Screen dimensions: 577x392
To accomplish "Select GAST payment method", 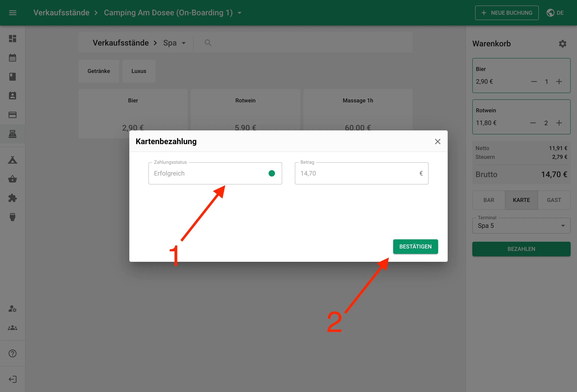I will pyautogui.click(x=554, y=200).
